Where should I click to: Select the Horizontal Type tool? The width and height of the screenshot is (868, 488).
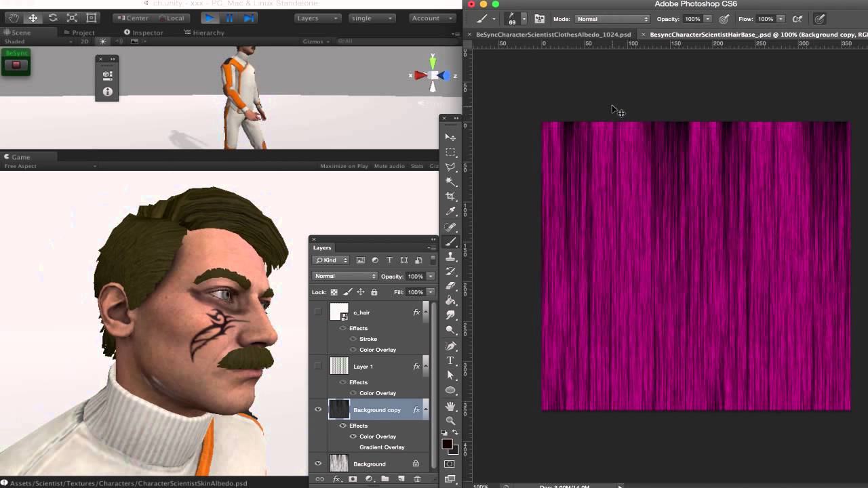(450, 361)
